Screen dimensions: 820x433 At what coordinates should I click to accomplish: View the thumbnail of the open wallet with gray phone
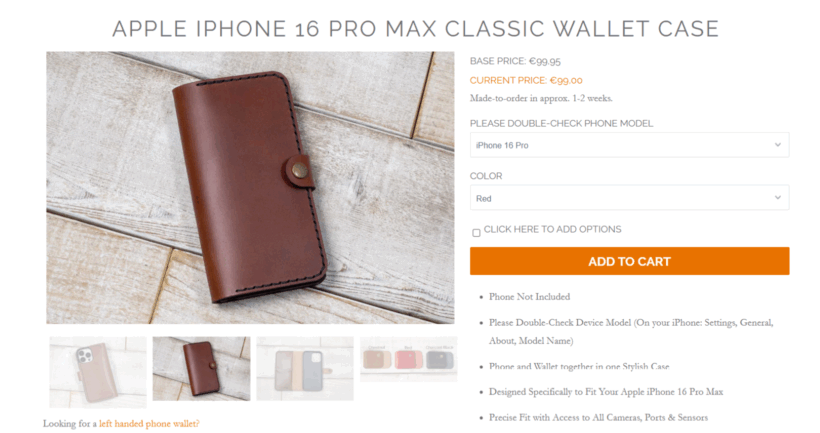[x=305, y=369]
